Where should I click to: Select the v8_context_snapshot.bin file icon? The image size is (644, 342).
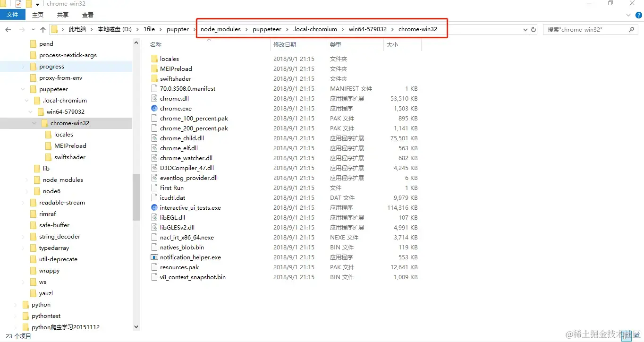pyautogui.click(x=154, y=277)
